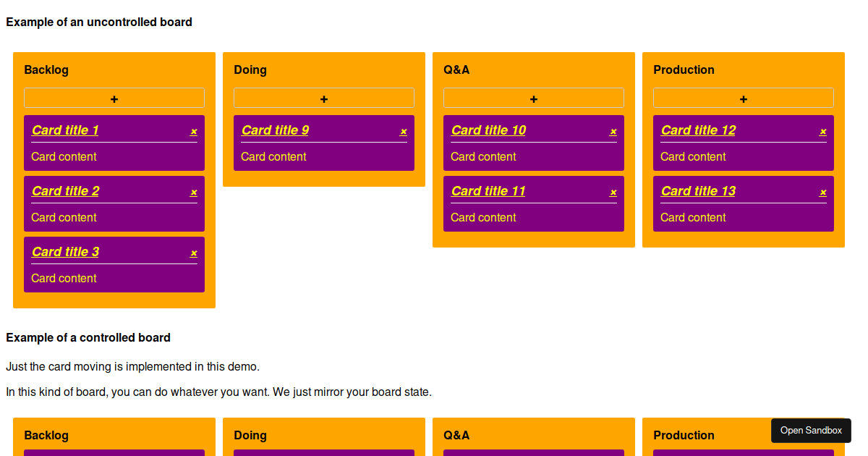Open Sandbox using the bottom-right button
The width and height of the screenshot is (868, 456).
coord(811,430)
